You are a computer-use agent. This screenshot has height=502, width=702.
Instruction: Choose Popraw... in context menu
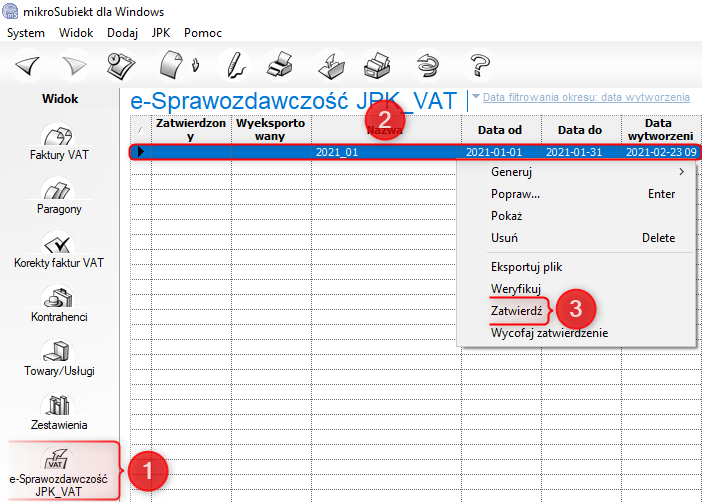[x=576, y=194]
